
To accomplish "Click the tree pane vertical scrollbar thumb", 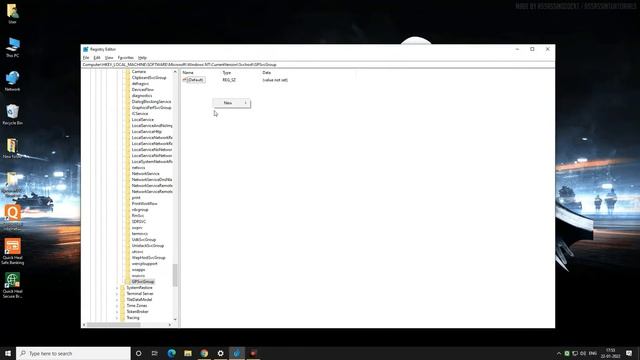I will 175,275.
